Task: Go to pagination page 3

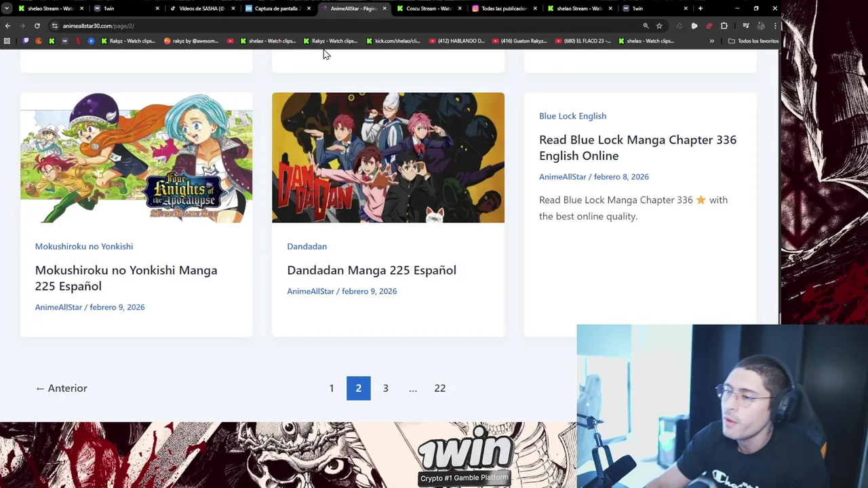Action: [x=385, y=388]
